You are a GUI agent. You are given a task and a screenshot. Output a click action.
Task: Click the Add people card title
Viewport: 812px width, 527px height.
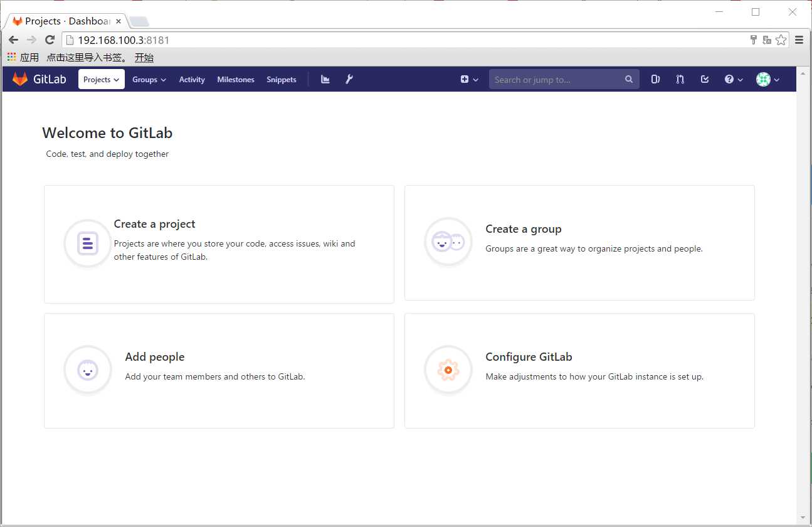click(155, 357)
